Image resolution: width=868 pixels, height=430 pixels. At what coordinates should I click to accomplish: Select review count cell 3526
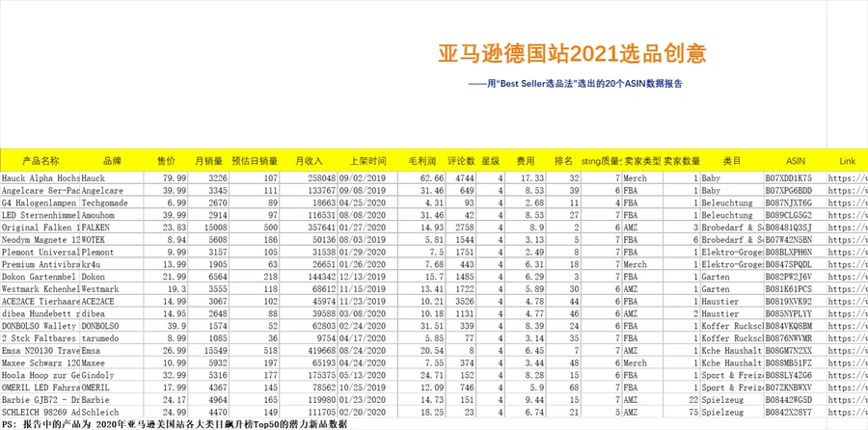[461, 302]
